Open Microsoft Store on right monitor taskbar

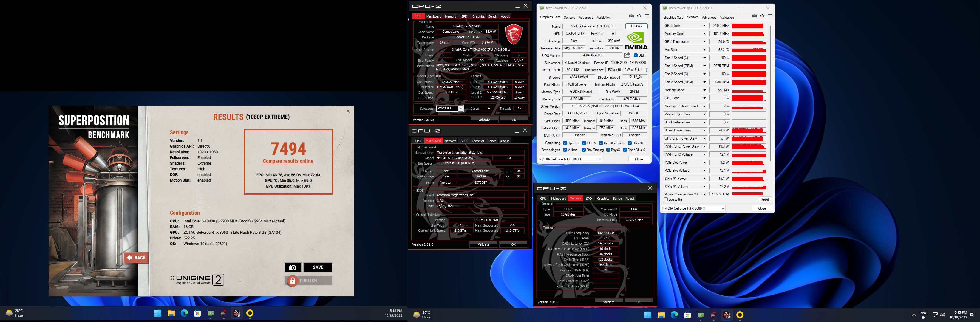pyautogui.click(x=687, y=315)
